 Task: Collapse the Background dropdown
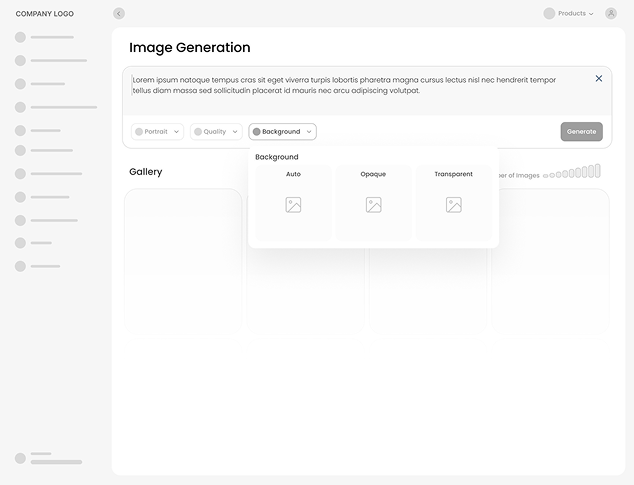tap(283, 132)
